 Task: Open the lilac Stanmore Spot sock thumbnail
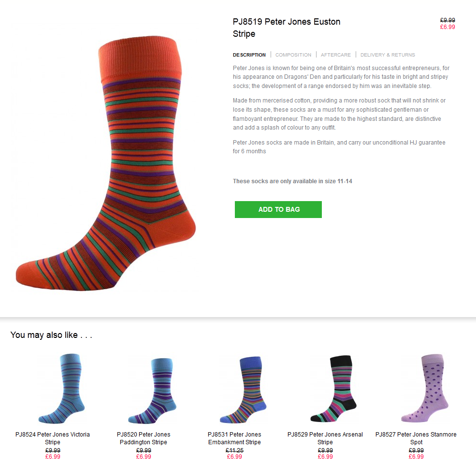pyautogui.click(x=424, y=388)
